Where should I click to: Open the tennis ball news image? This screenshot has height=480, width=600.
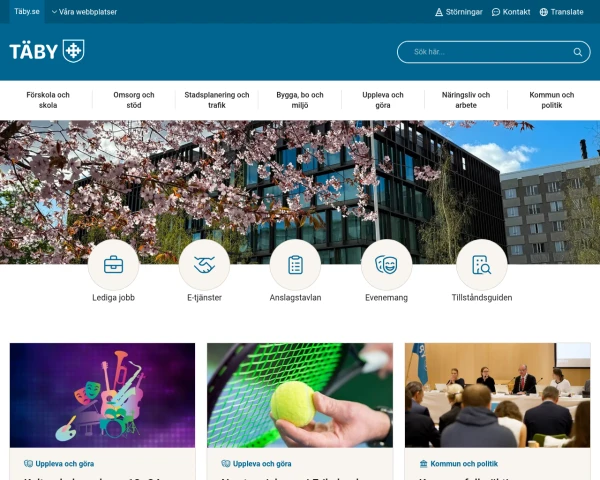pyautogui.click(x=300, y=395)
